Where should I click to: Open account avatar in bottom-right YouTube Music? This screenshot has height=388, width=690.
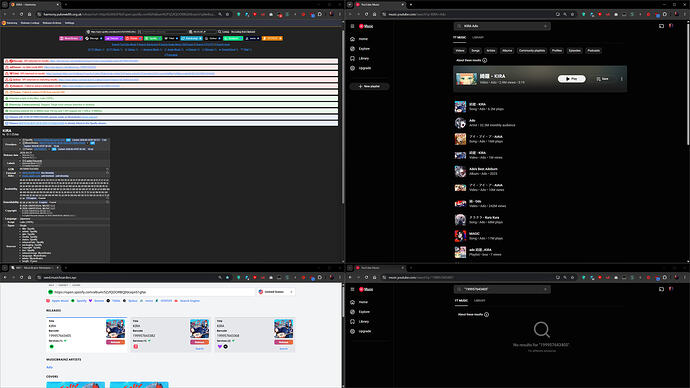pyautogui.click(x=671, y=289)
